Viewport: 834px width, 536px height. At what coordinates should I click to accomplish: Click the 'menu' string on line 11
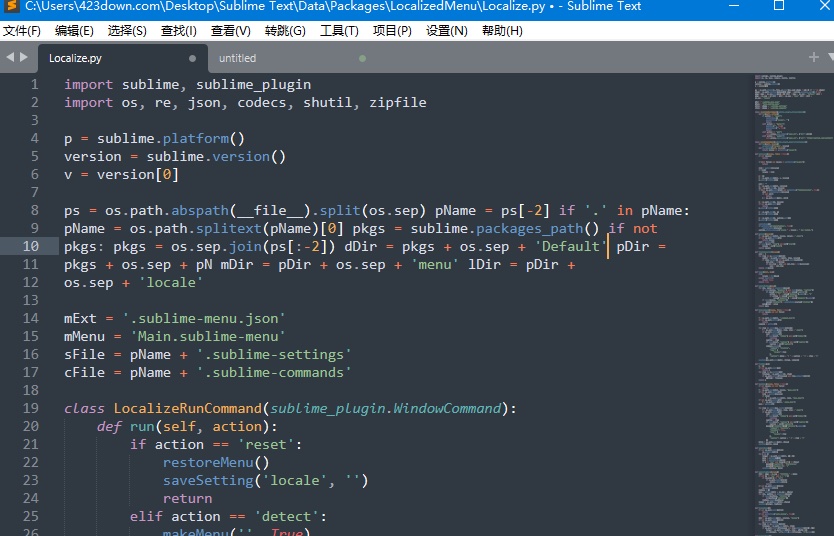[x=435, y=264]
